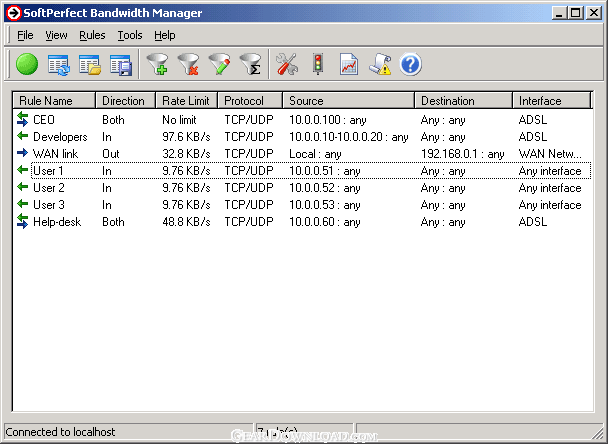
Task: Select the Help-desk rule name
Action: tap(57, 222)
